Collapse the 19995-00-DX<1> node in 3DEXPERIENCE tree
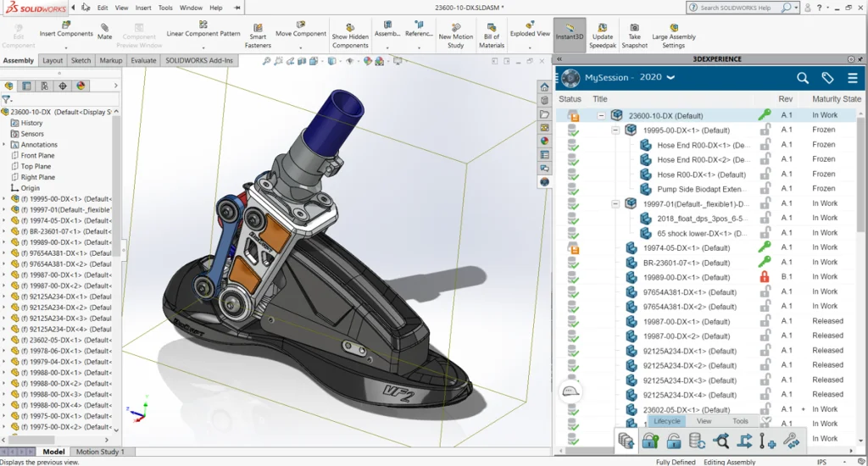The image size is (868, 466). (615, 130)
